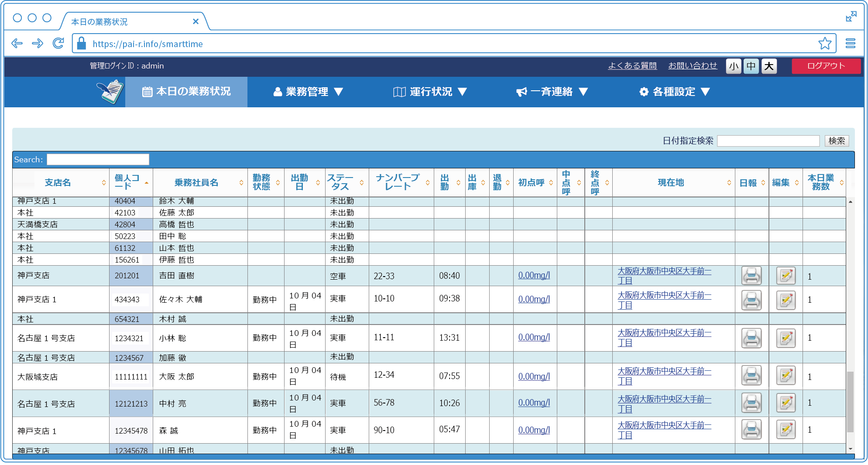
Task: Click scrollbar up arrow of table
Action: pyautogui.click(x=850, y=202)
